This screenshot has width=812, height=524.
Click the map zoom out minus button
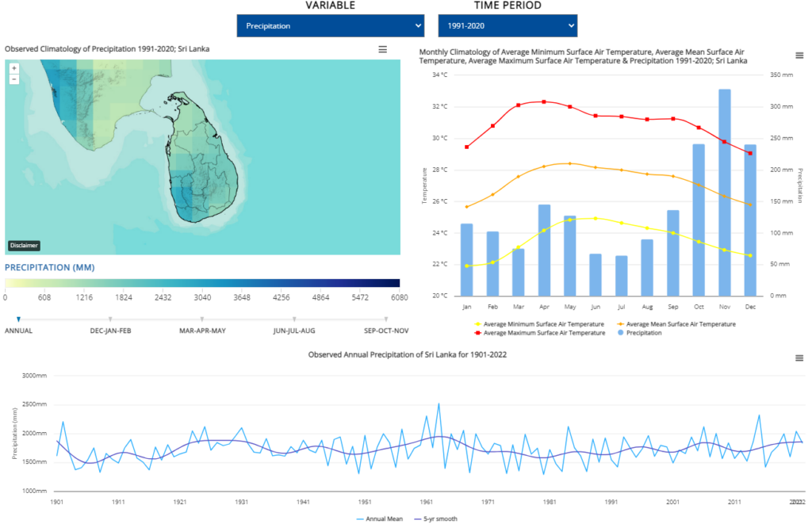pyautogui.click(x=14, y=78)
